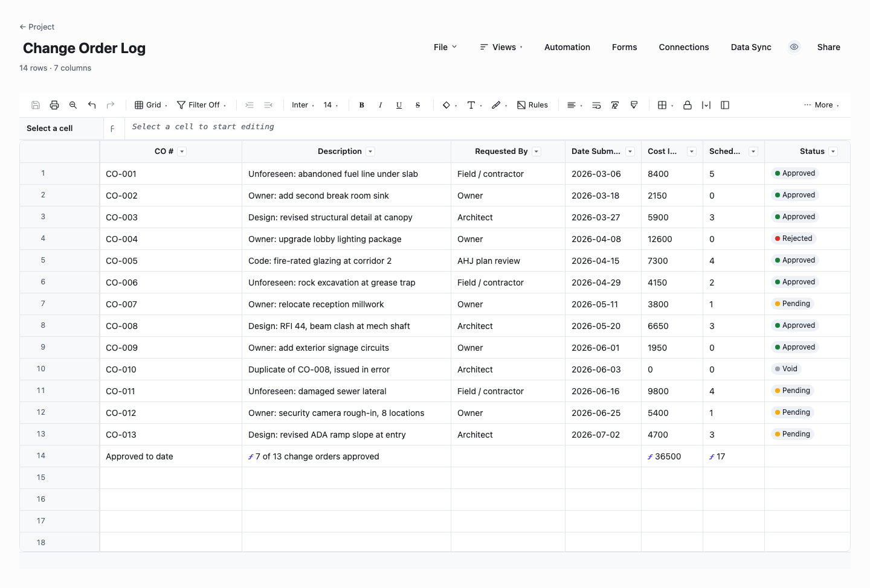Select the cell "CO-012"
870x588 pixels.
click(171, 413)
